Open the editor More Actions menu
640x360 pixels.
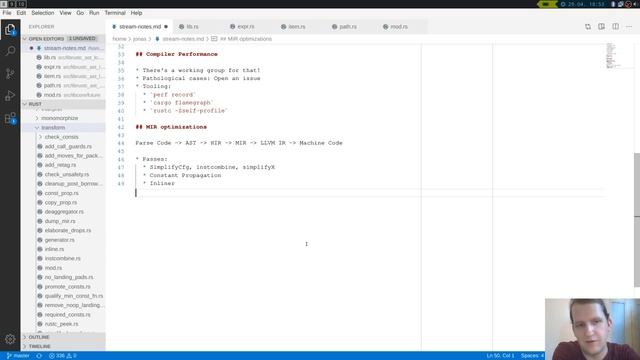(x=629, y=27)
